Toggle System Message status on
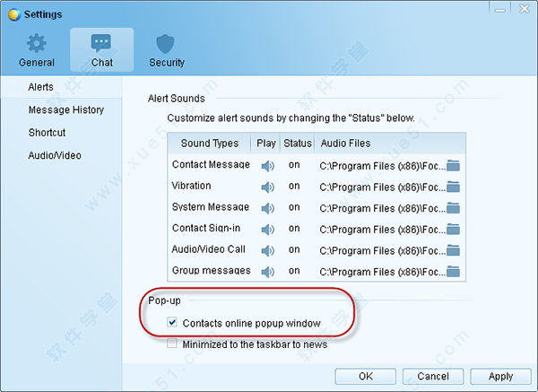This screenshot has height=392, width=538. 294,208
